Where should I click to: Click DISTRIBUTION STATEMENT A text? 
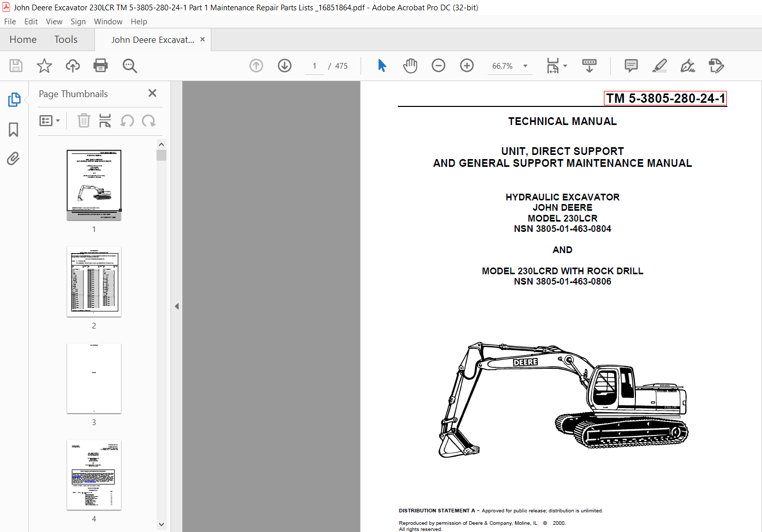tap(437, 511)
